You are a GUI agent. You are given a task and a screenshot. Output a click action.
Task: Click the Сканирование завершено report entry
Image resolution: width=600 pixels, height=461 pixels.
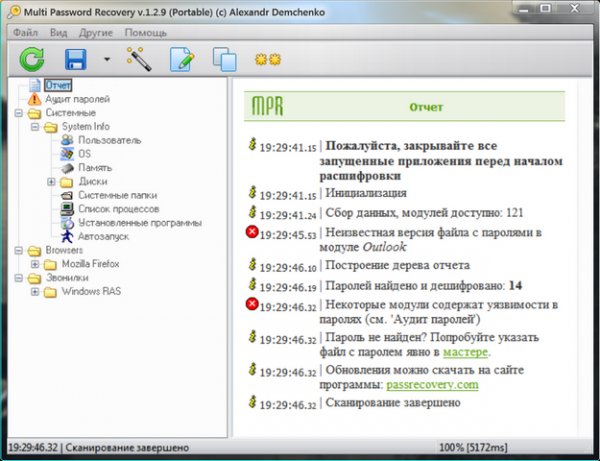[x=393, y=402]
